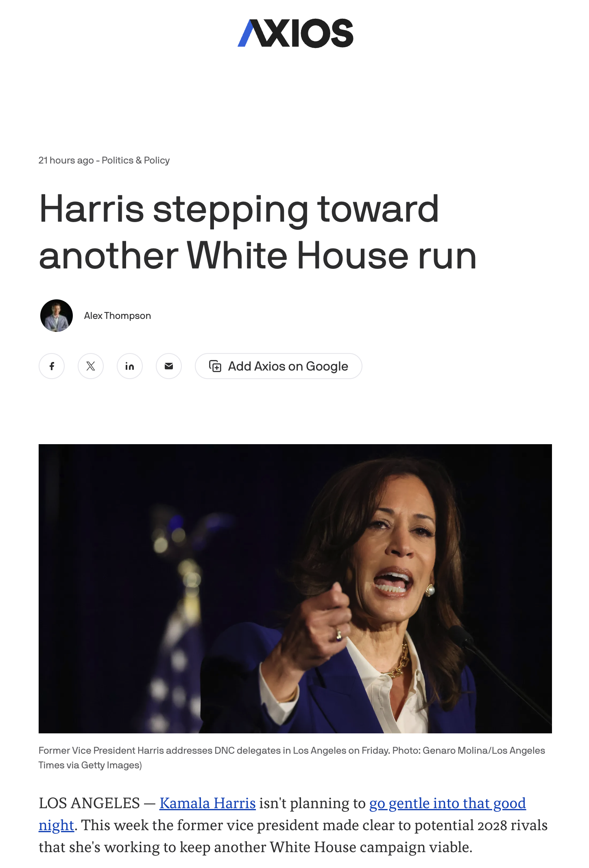Open go gentle into that good link
The image size is (589, 868).
[447, 803]
